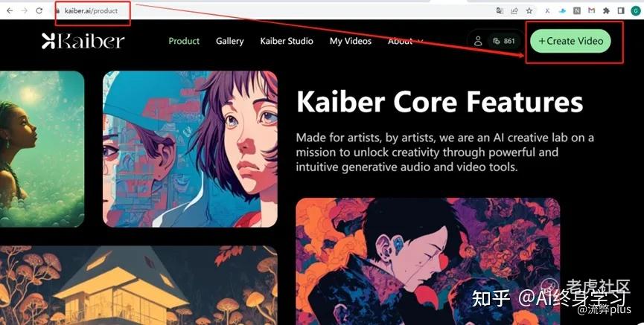Viewport: 644px width, 325px height.
Task: Reload the page
Action: tap(39, 11)
